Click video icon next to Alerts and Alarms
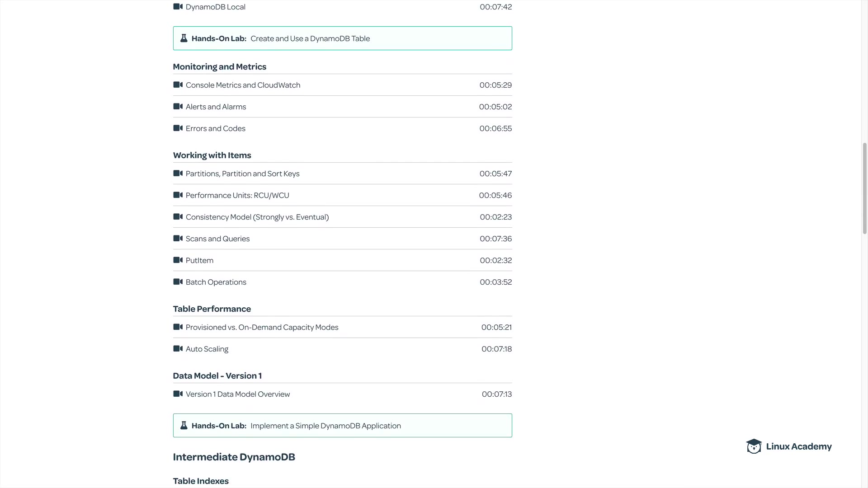 pyautogui.click(x=178, y=107)
